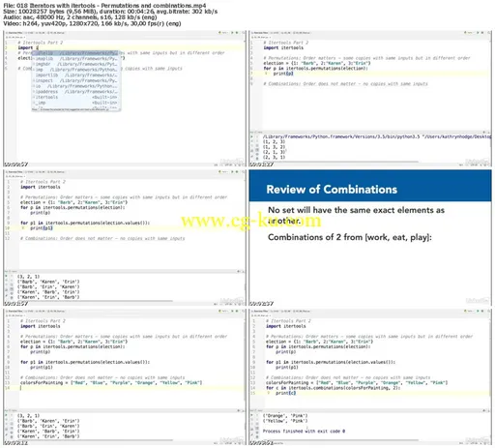Image resolution: width=495 pixels, height=448 pixels.
Task: Open the thumbnail showing the import autocomplete popup
Action: coord(125,99)
